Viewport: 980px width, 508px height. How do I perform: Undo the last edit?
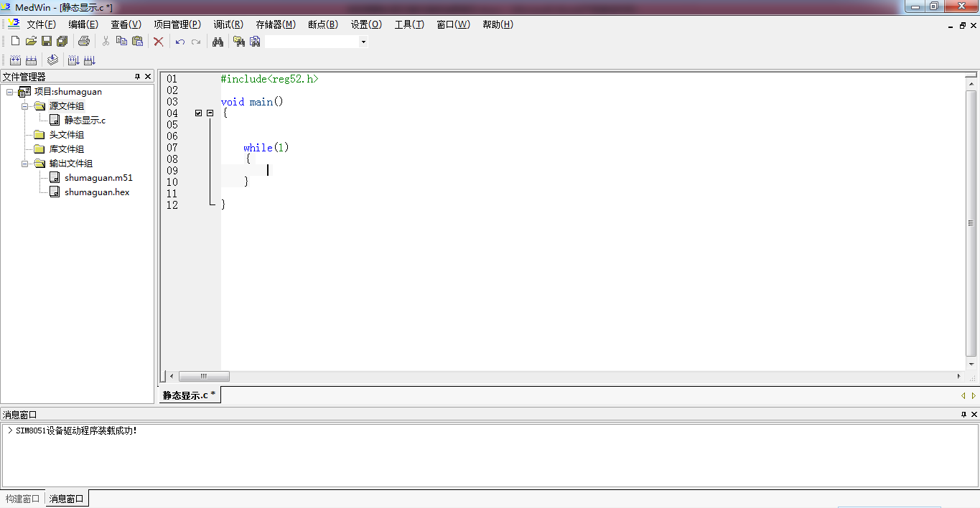click(x=180, y=42)
